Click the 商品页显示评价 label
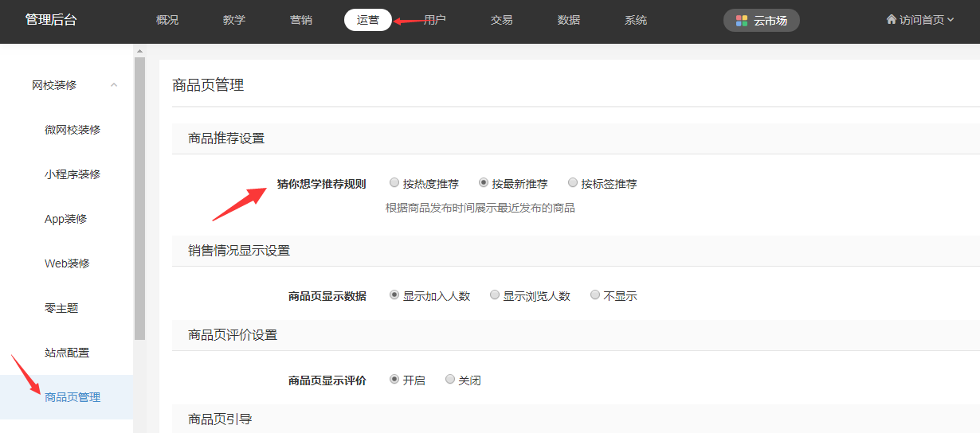The width and height of the screenshot is (980, 433). (x=327, y=380)
